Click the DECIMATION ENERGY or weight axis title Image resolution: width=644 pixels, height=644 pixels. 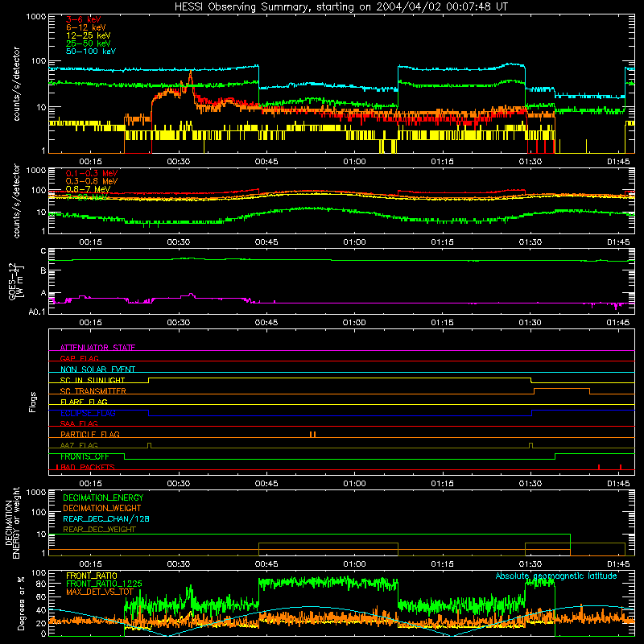[x=12, y=523]
